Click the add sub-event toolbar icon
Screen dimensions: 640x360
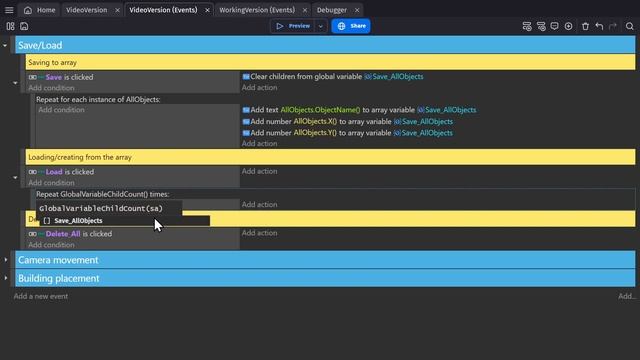pyautogui.click(x=541, y=26)
